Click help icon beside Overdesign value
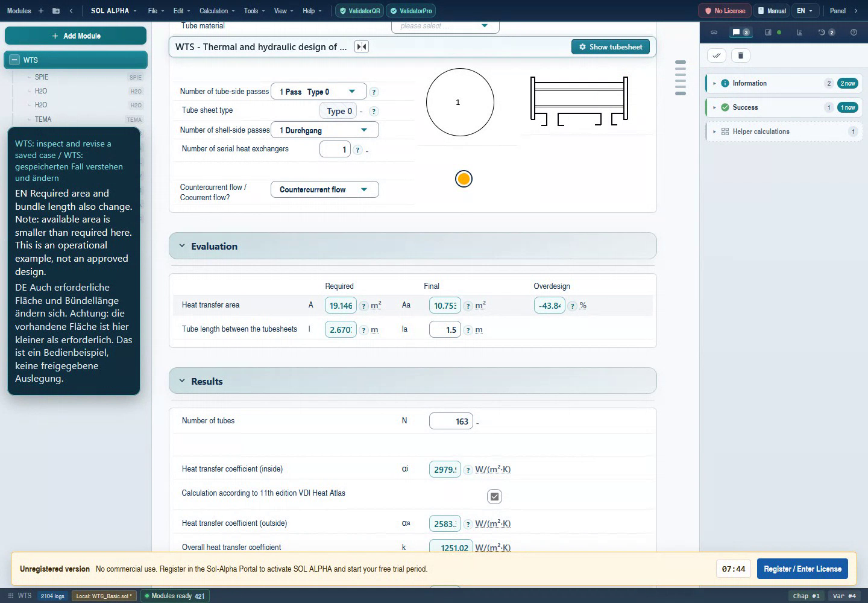The height and width of the screenshot is (603, 868). pos(572,306)
